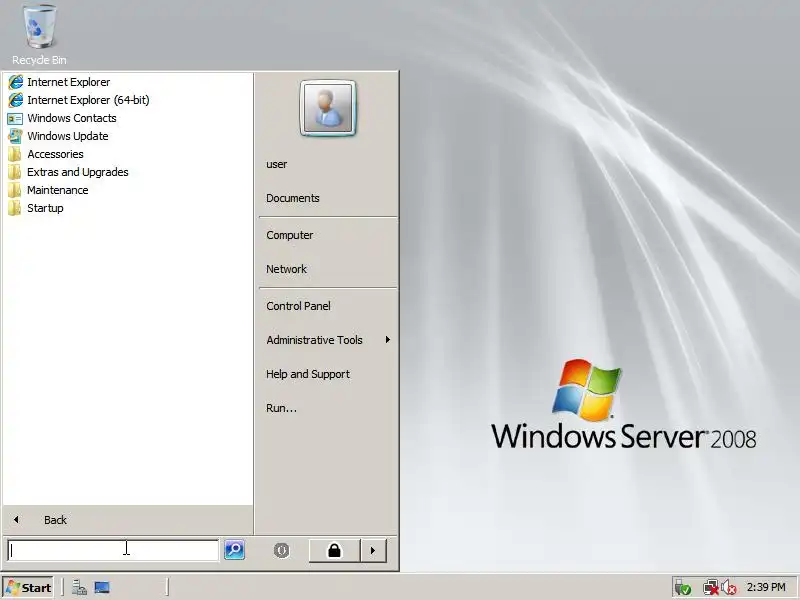Viewport: 800px width, 600px height.
Task: Expand Administrative Tools submenu
Action: pyautogui.click(x=328, y=340)
